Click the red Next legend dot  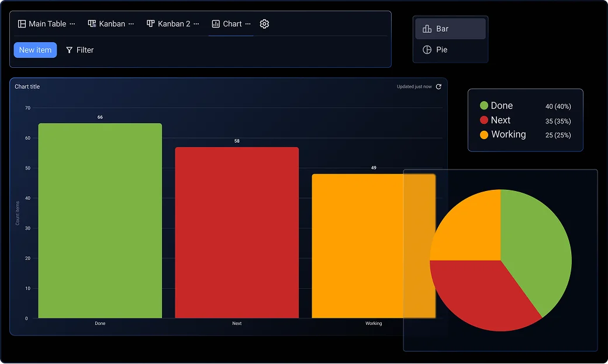pyautogui.click(x=484, y=120)
